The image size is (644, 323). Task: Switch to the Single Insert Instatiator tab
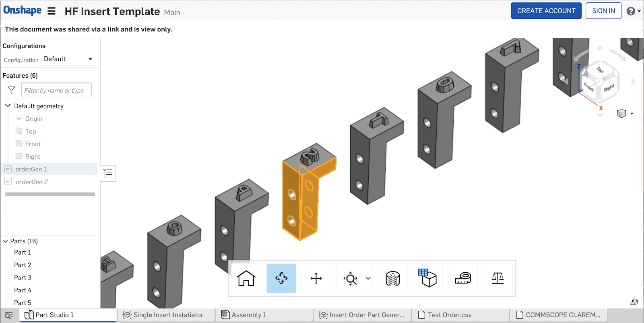tap(166, 315)
